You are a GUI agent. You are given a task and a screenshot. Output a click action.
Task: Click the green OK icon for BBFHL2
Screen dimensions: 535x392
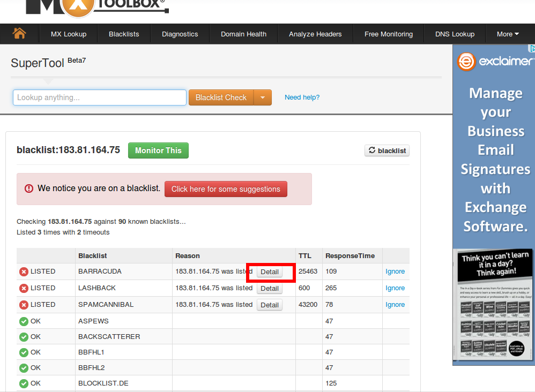pyautogui.click(x=24, y=368)
